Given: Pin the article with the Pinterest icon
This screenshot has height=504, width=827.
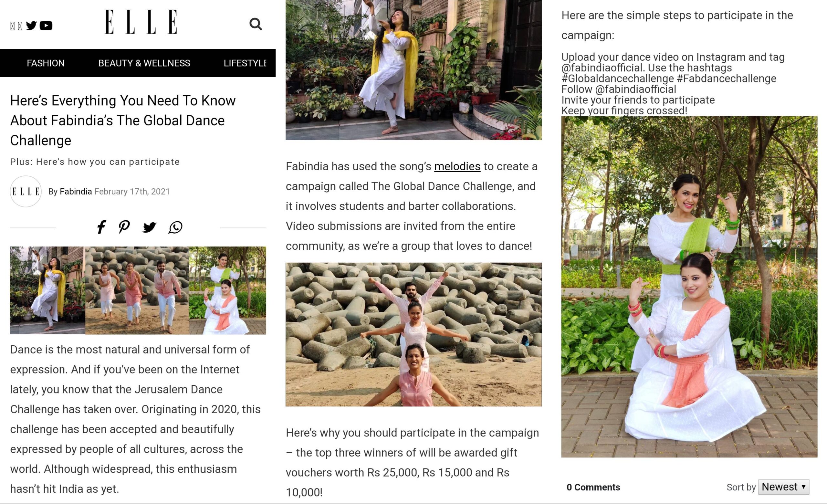Looking at the screenshot, I should click(x=124, y=227).
